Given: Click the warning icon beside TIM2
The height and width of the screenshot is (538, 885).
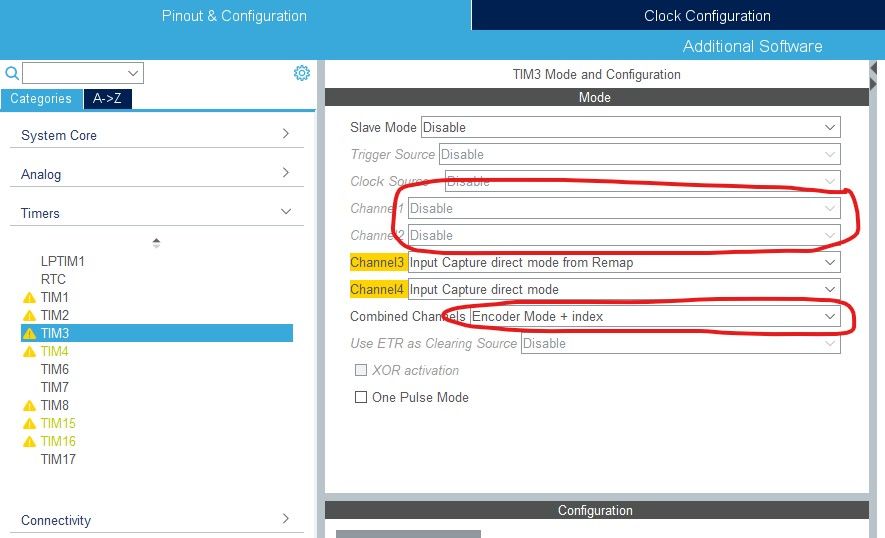Looking at the screenshot, I should click(x=29, y=316).
